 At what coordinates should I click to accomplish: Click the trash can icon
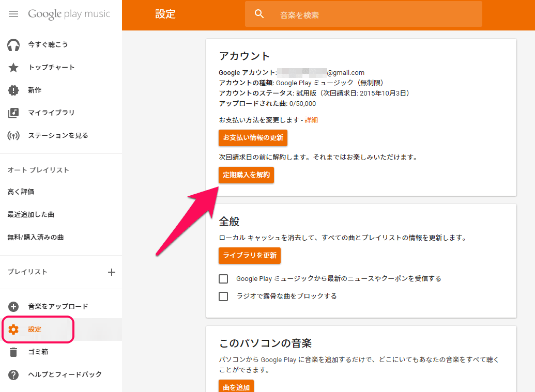coord(13,352)
